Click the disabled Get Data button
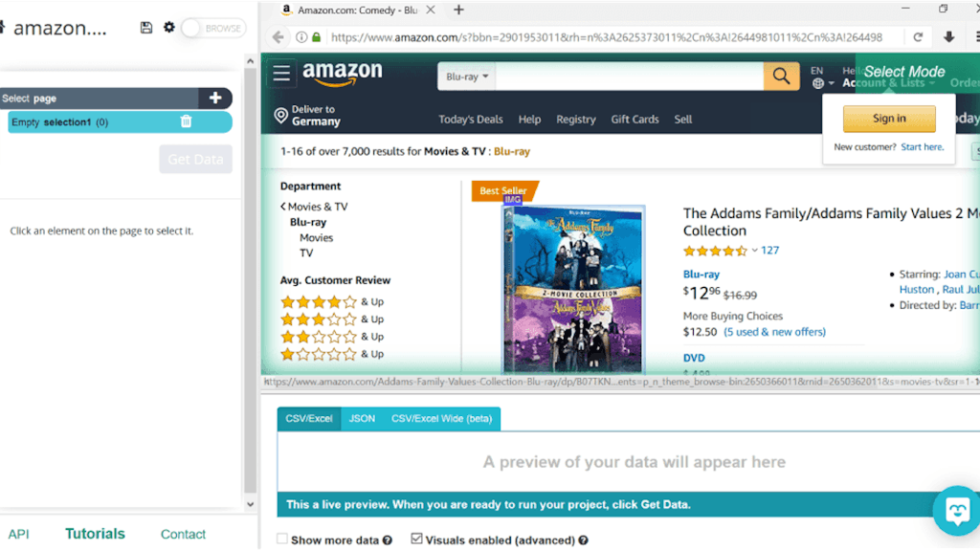 195,160
